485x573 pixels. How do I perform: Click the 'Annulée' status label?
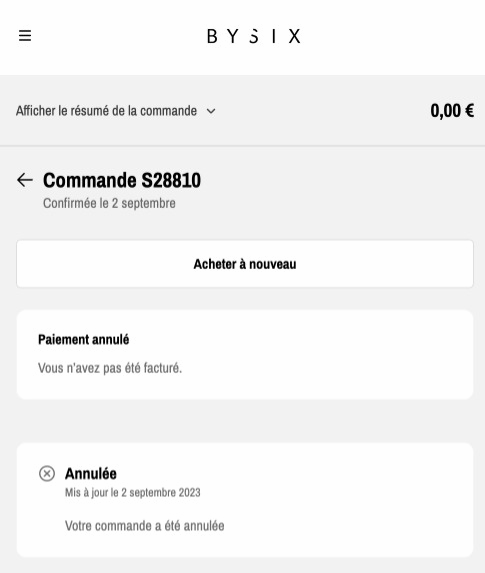pos(91,474)
